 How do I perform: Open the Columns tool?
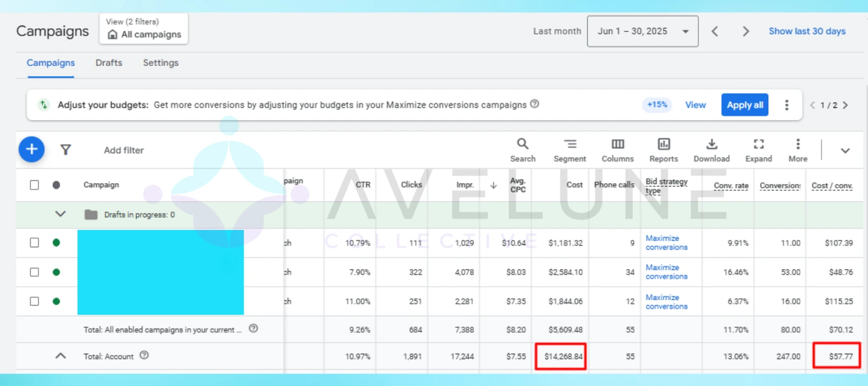(x=617, y=150)
